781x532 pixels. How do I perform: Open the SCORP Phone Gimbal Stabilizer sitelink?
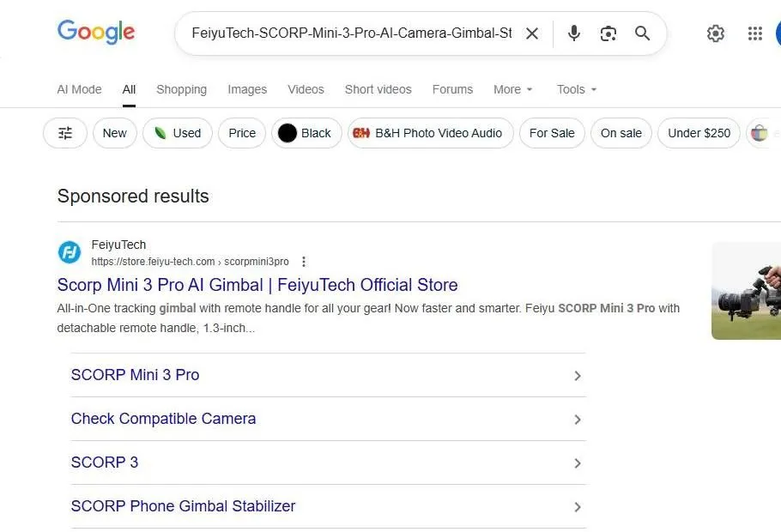(183, 506)
